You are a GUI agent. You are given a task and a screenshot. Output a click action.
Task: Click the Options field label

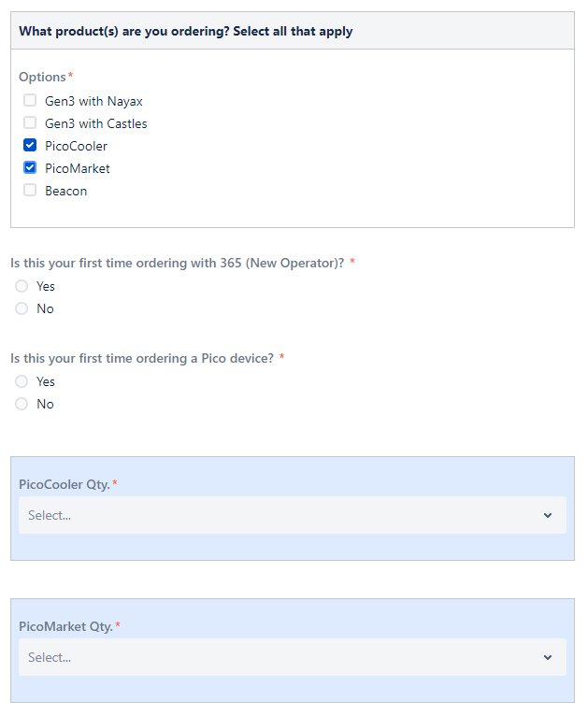(42, 77)
